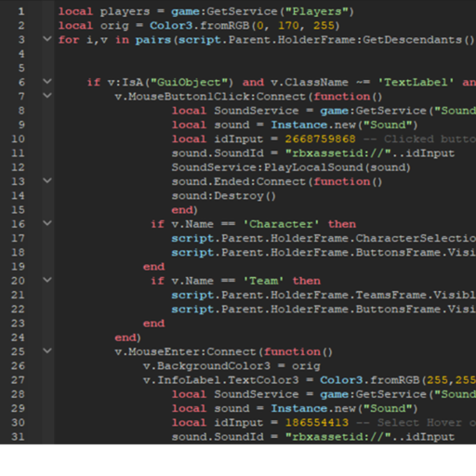The image size is (476, 476).
Task: Click the 'players' variable on line 1
Action: pos(125,12)
